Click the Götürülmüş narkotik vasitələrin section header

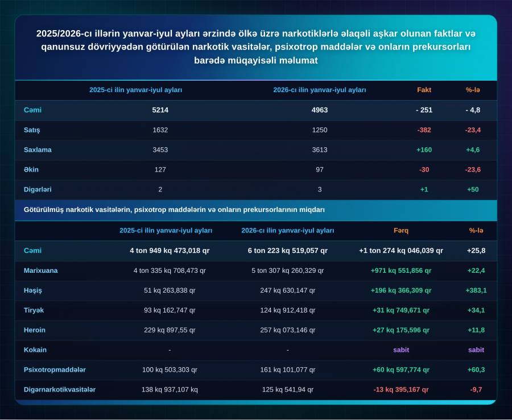pos(174,210)
